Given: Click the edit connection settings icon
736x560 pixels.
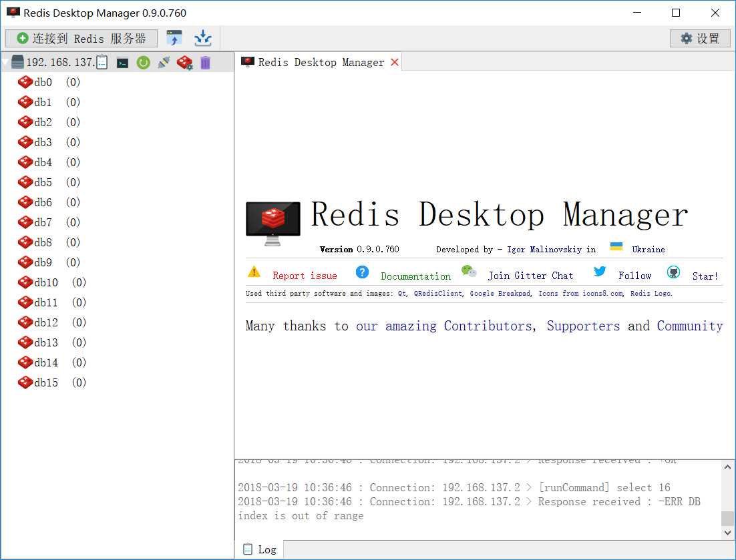Looking at the screenshot, I should click(184, 63).
